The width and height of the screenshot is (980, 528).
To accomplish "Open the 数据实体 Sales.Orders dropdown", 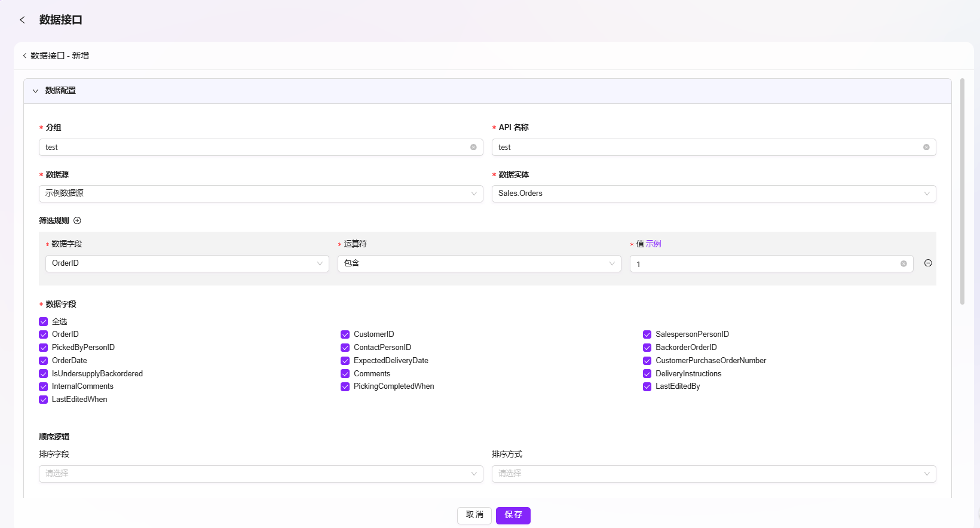I will 714,194.
